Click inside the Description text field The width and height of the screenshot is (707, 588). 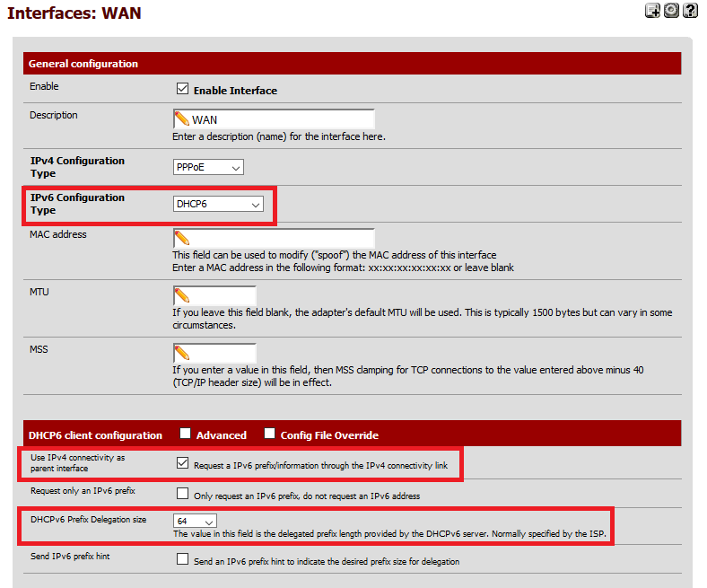tap(280, 119)
